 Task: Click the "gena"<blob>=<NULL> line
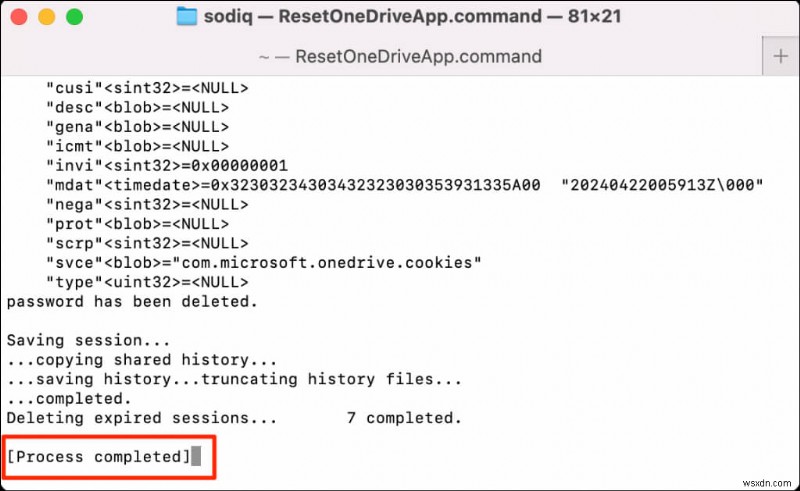[137, 127]
